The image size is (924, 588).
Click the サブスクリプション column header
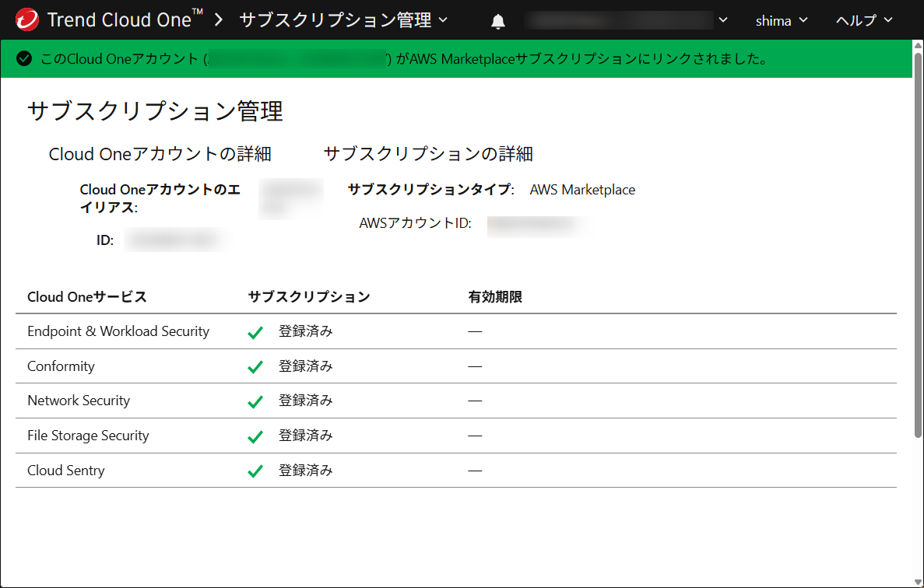[309, 296]
